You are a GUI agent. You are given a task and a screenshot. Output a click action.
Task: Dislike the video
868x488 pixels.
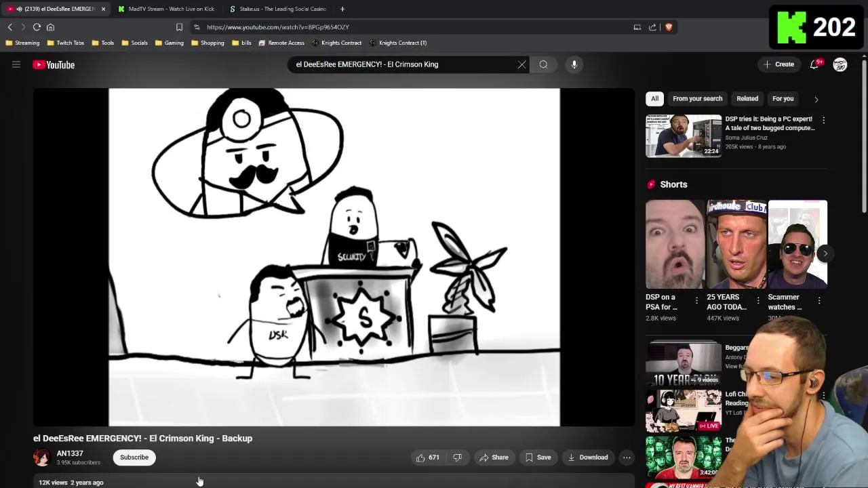click(457, 457)
